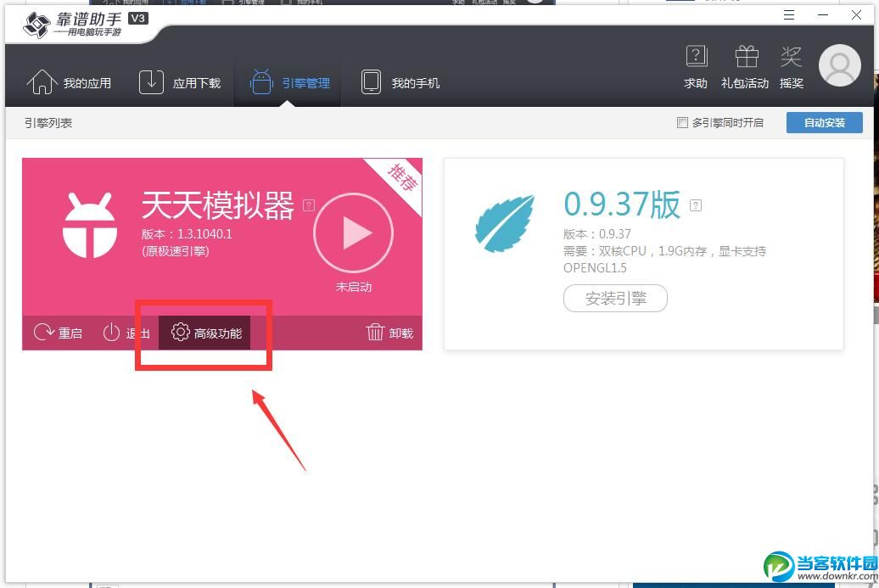Start the 天天模拟器 engine with play button
Viewport: 879px width, 588px height.
tap(353, 232)
